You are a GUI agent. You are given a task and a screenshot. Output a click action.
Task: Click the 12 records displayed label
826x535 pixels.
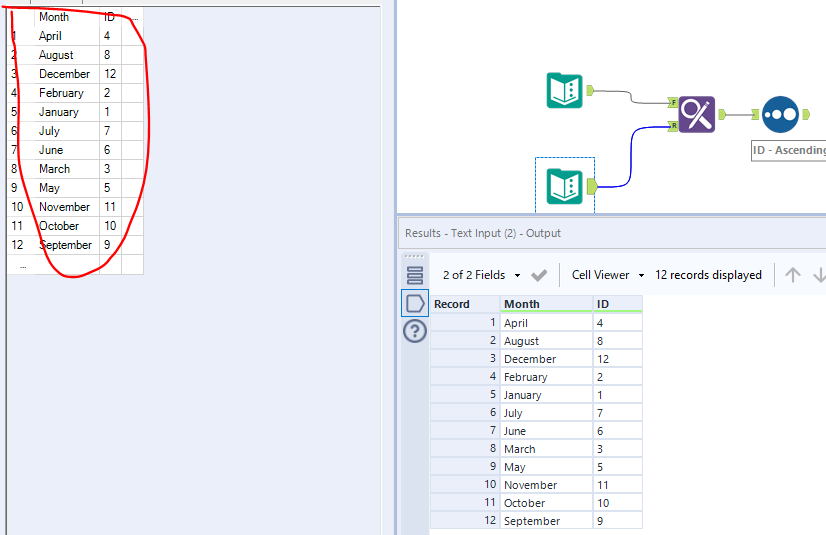click(x=708, y=275)
